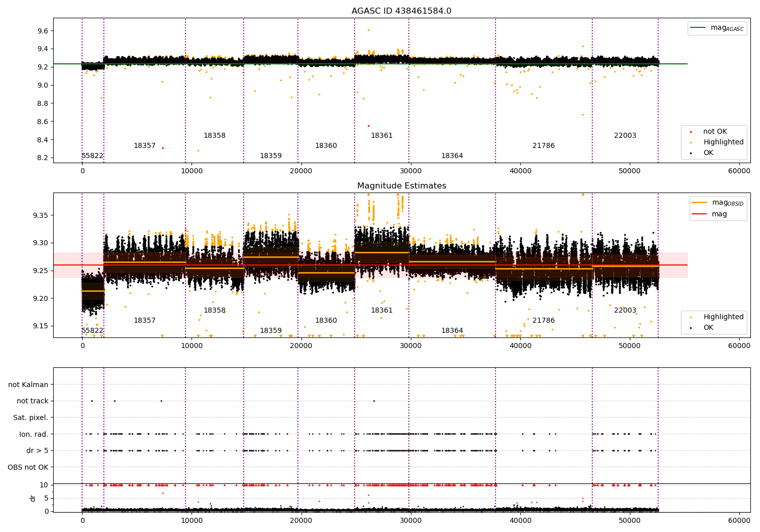Click the 'not track' row label
The width and height of the screenshot is (760, 532).
click(32, 401)
